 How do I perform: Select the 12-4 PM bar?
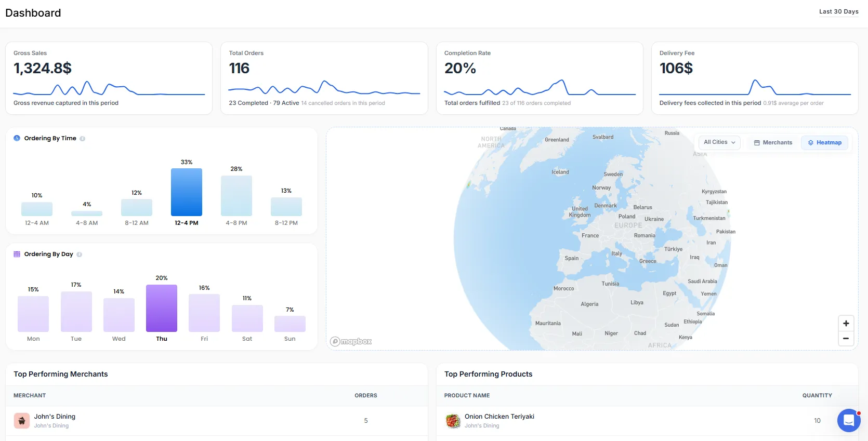tap(187, 192)
